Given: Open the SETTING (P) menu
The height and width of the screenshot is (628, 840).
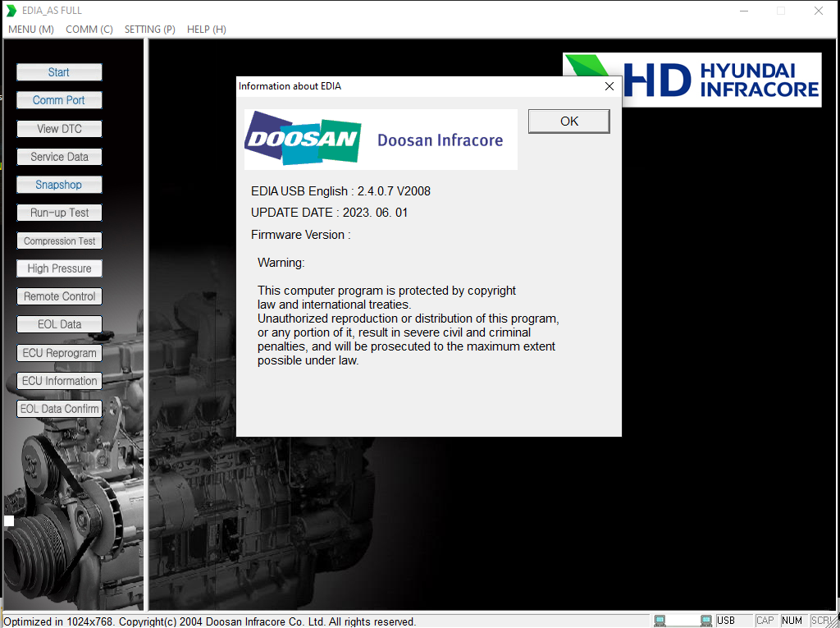Looking at the screenshot, I should (x=150, y=30).
